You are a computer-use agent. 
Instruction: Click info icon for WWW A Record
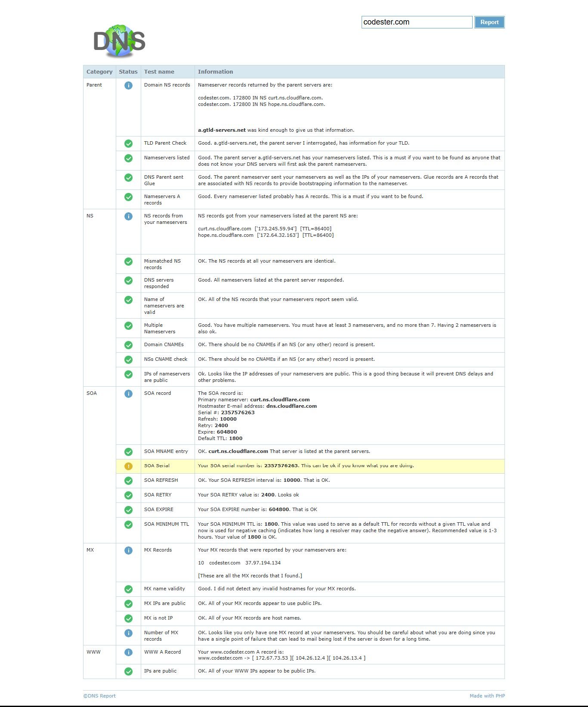128,652
